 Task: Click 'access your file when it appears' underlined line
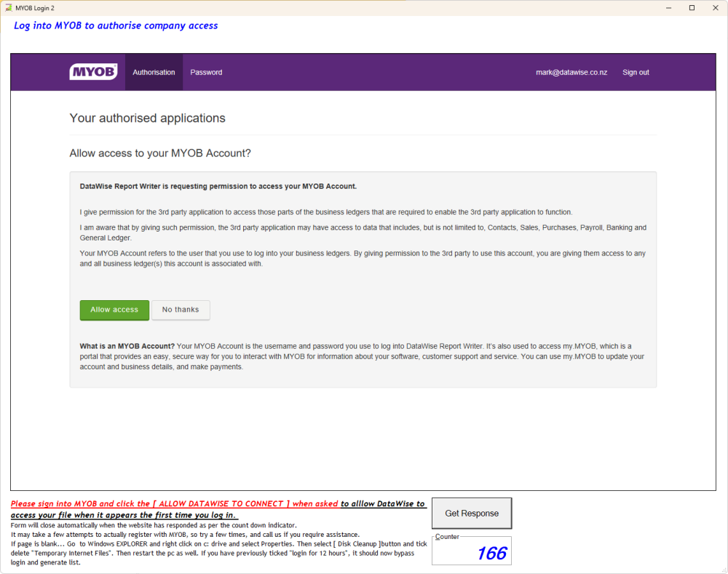124,514
